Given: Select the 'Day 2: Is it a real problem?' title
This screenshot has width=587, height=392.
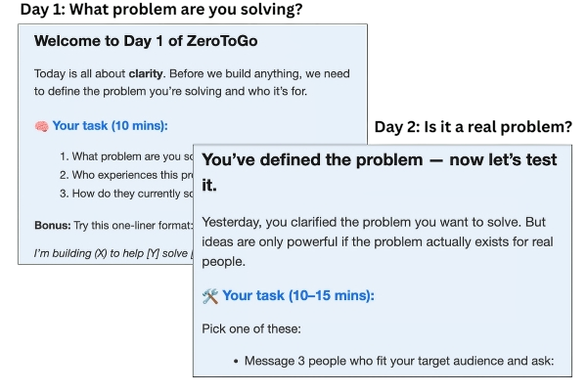Looking at the screenshot, I should pos(474,128).
